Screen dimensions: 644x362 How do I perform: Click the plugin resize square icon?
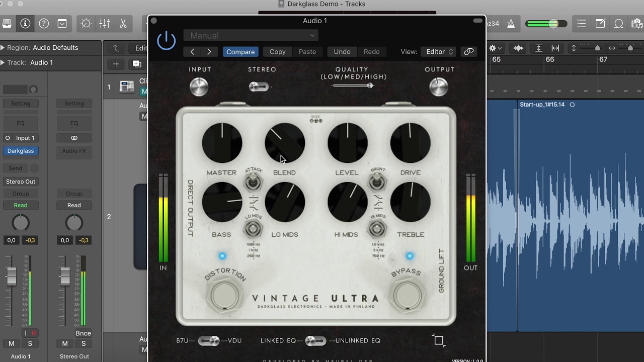[439, 340]
